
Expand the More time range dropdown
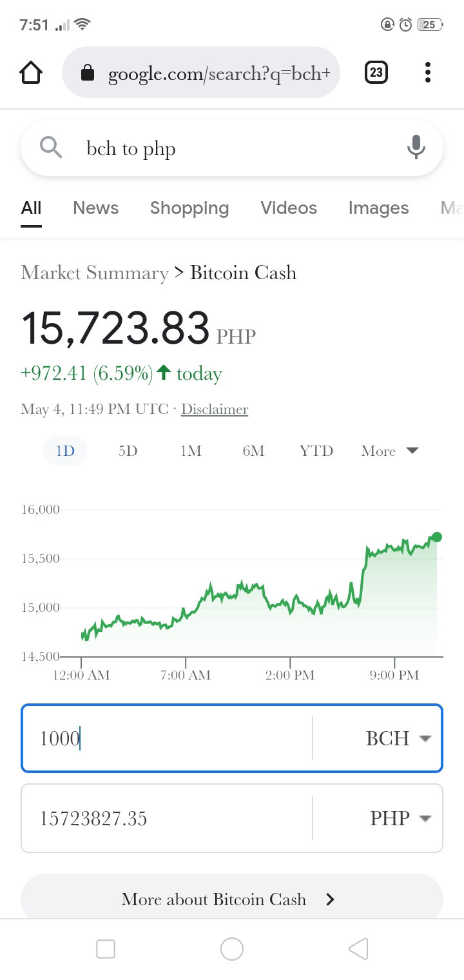[x=390, y=451]
